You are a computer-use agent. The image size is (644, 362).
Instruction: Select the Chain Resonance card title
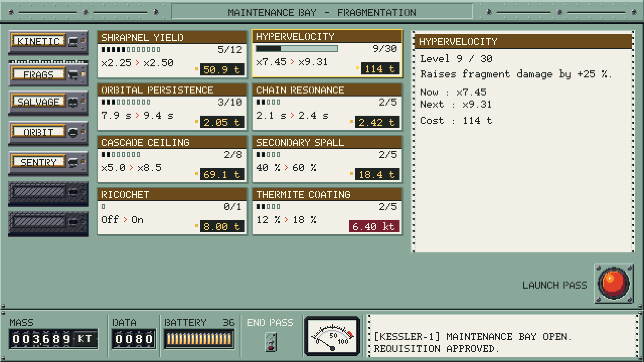pos(300,90)
